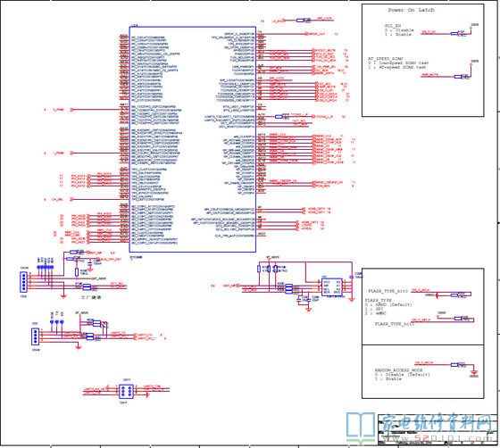Click the PLL_EN pull-up resistor symbol
500x448 pixels.
(x=455, y=33)
